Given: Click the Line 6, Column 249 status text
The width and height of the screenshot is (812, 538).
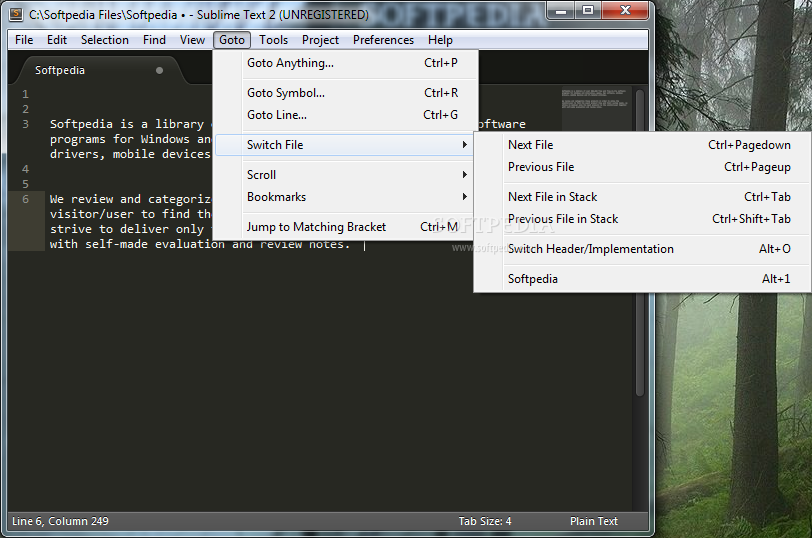Looking at the screenshot, I should pyautogui.click(x=61, y=521).
